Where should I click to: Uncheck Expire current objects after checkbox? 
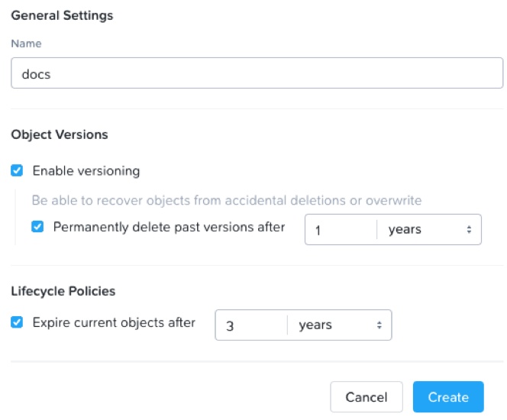[17, 322]
